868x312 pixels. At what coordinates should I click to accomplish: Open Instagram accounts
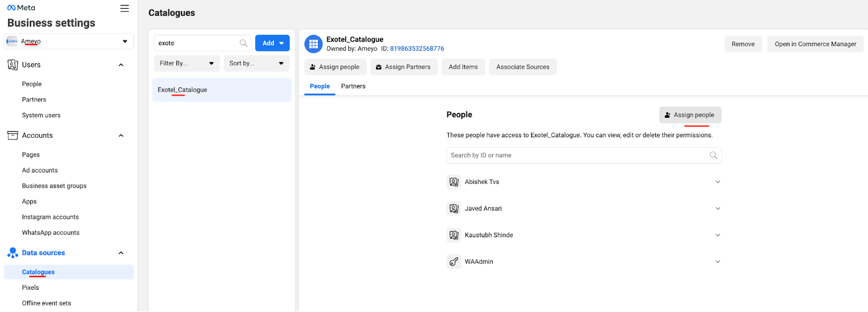click(x=50, y=217)
